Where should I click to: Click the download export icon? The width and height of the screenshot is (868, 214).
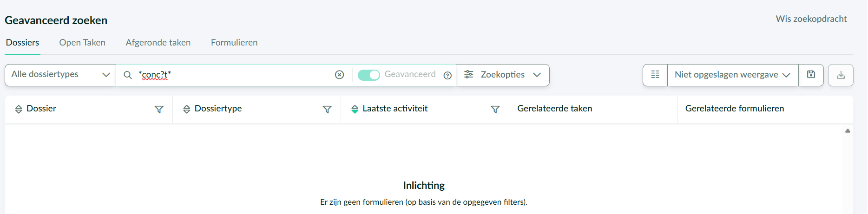pos(841,75)
